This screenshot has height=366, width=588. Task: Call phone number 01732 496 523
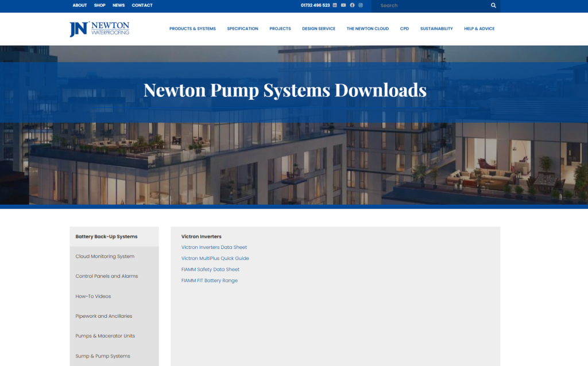[315, 5]
